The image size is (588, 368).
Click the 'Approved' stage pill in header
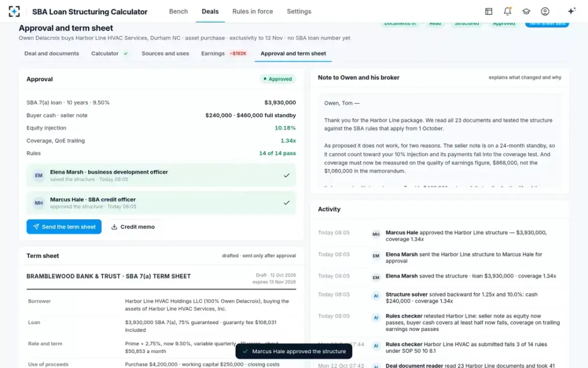tap(504, 24)
